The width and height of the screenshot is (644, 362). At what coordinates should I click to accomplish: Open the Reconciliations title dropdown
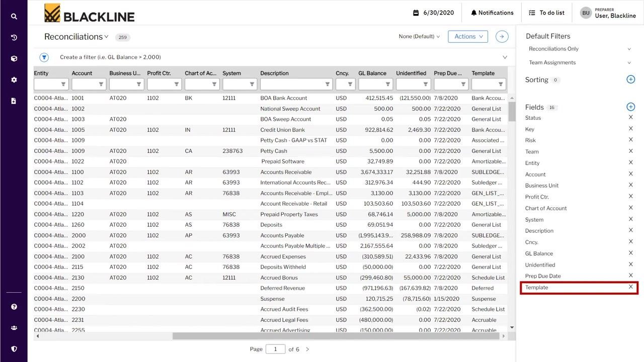76,37
